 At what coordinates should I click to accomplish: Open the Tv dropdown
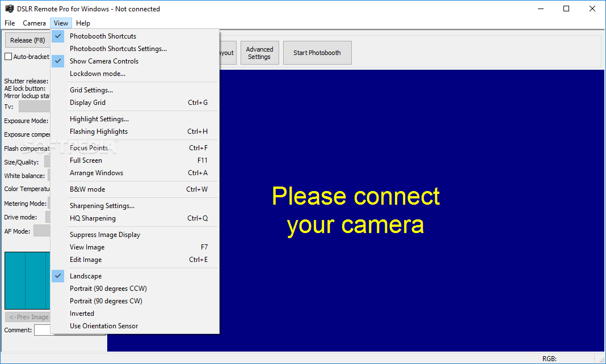pyautogui.click(x=35, y=107)
